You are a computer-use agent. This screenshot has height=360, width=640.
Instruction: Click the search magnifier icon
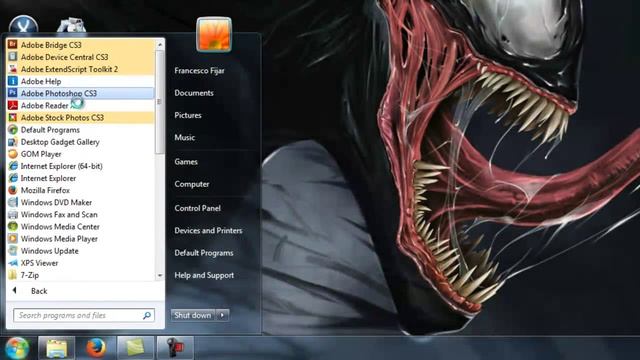tap(147, 315)
